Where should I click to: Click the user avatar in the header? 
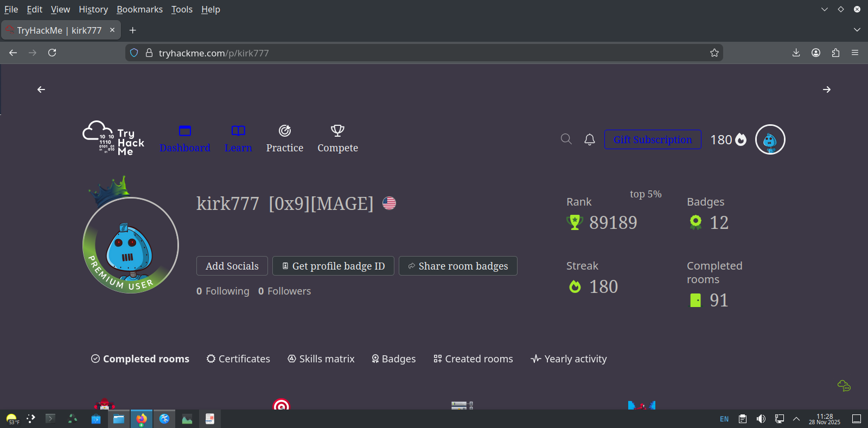click(x=770, y=139)
